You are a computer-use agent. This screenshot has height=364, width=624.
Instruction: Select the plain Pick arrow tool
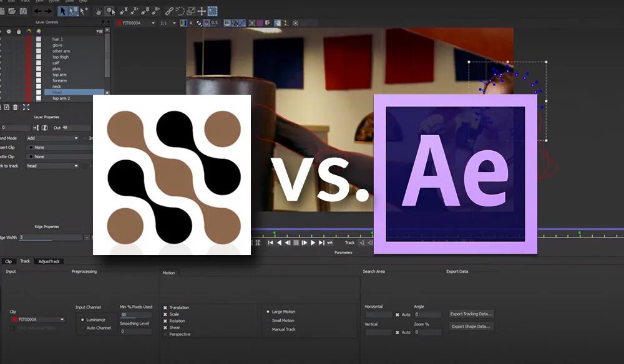pos(62,11)
